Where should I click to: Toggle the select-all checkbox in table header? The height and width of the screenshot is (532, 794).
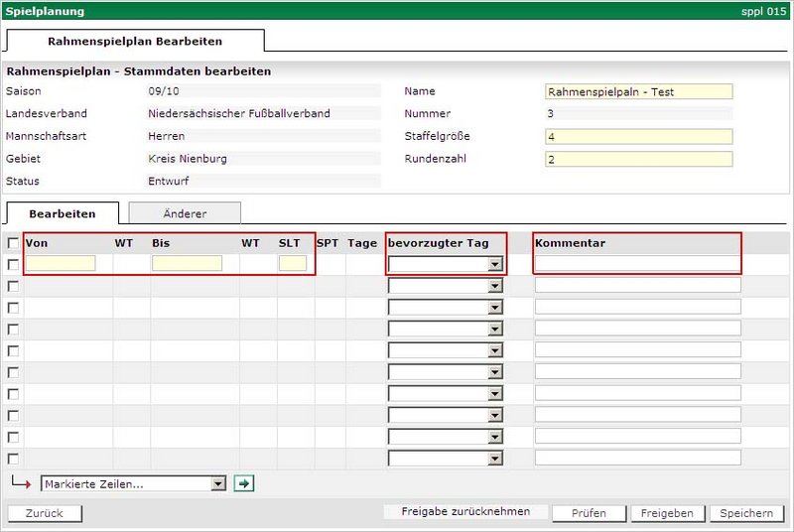13,243
